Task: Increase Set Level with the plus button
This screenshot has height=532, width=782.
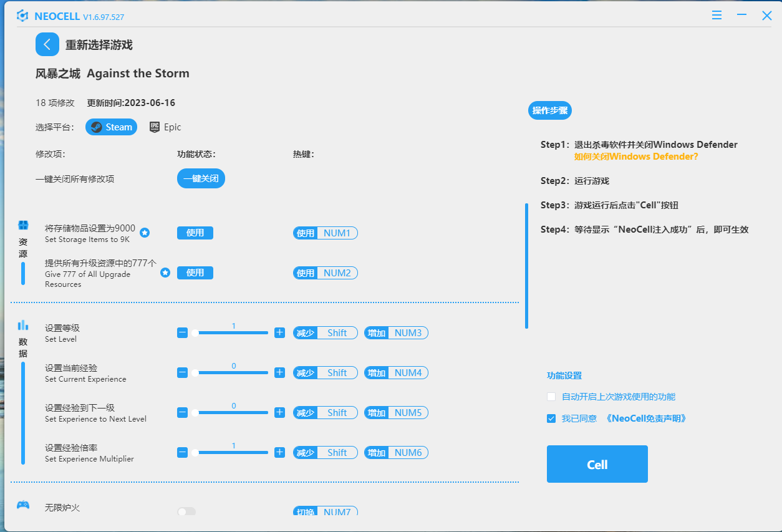Action: point(279,333)
